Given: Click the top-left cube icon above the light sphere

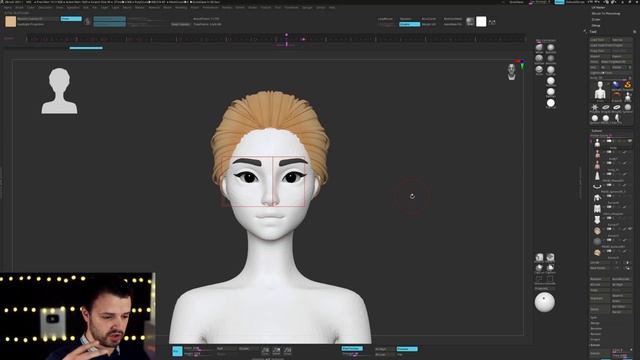Looking at the screenshot, I should tap(539, 257).
